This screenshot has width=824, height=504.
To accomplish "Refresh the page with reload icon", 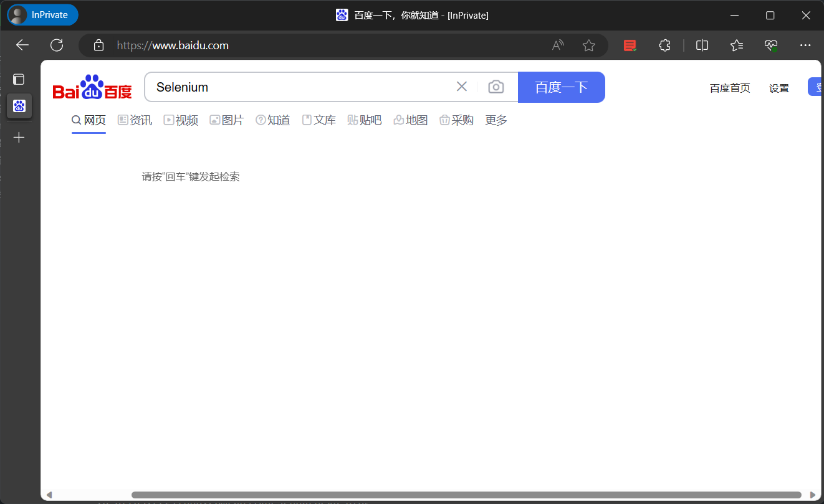I will [57, 45].
